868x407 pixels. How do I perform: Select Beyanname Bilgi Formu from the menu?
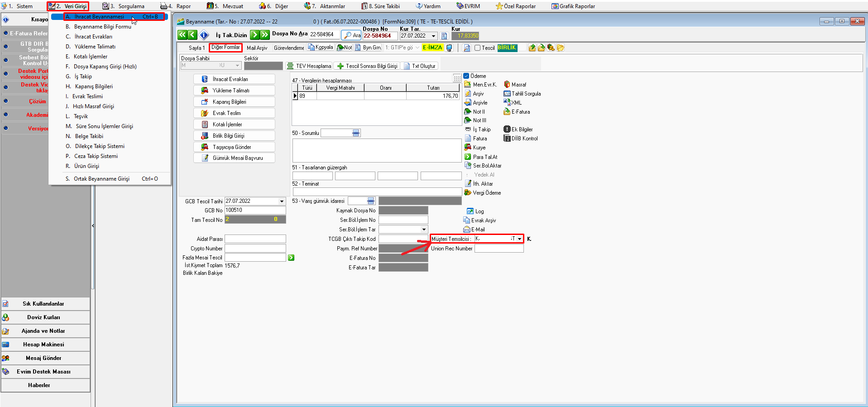(103, 27)
